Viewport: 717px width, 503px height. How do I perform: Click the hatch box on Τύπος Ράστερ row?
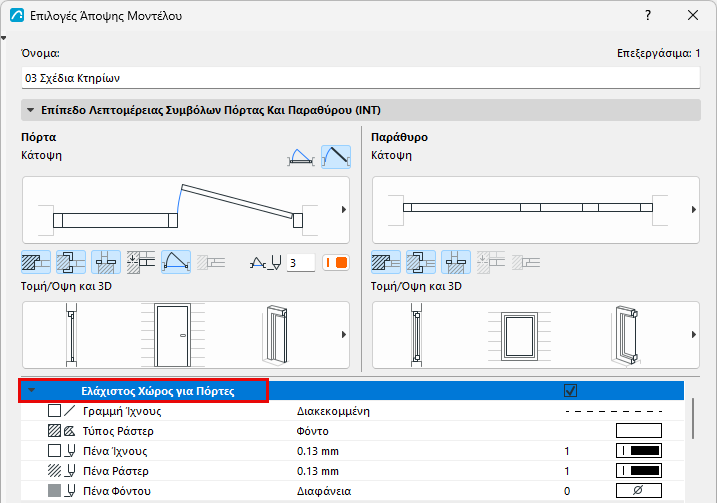tap(54, 431)
